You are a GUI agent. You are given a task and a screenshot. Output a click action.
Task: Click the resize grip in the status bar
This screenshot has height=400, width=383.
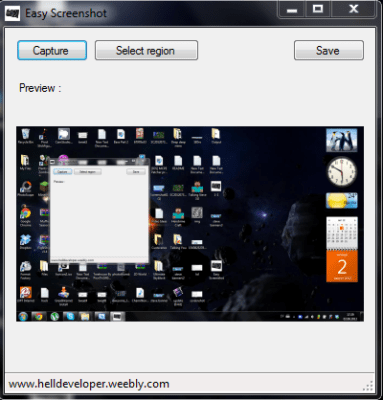click(368, 386)
